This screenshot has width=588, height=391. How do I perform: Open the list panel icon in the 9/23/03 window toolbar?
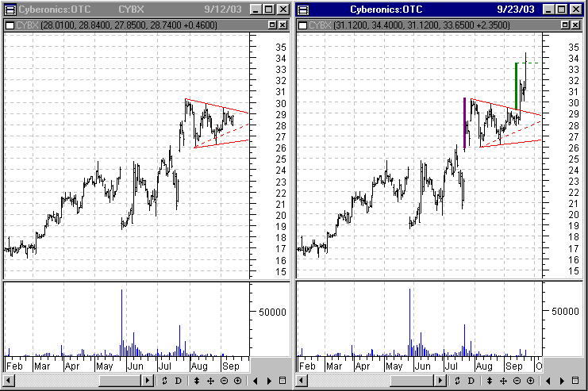[x=575, y=381]
